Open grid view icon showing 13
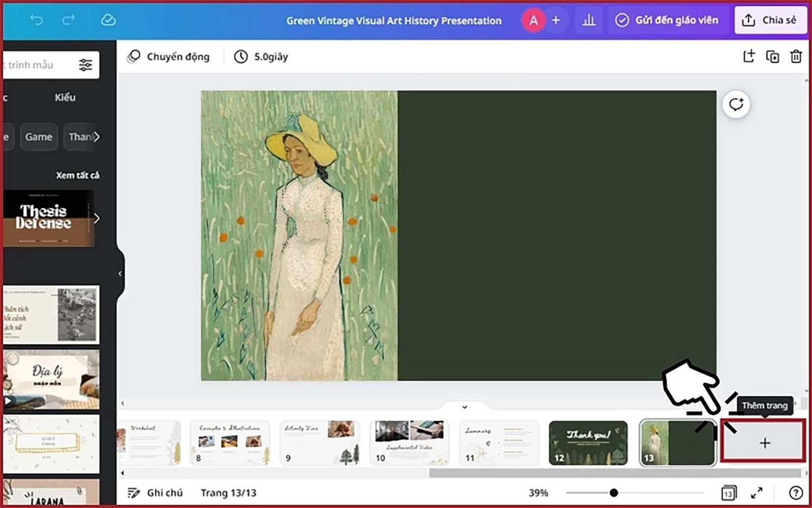Image resolution: width=812 pixels, height=508 pixels. point(729,493)
